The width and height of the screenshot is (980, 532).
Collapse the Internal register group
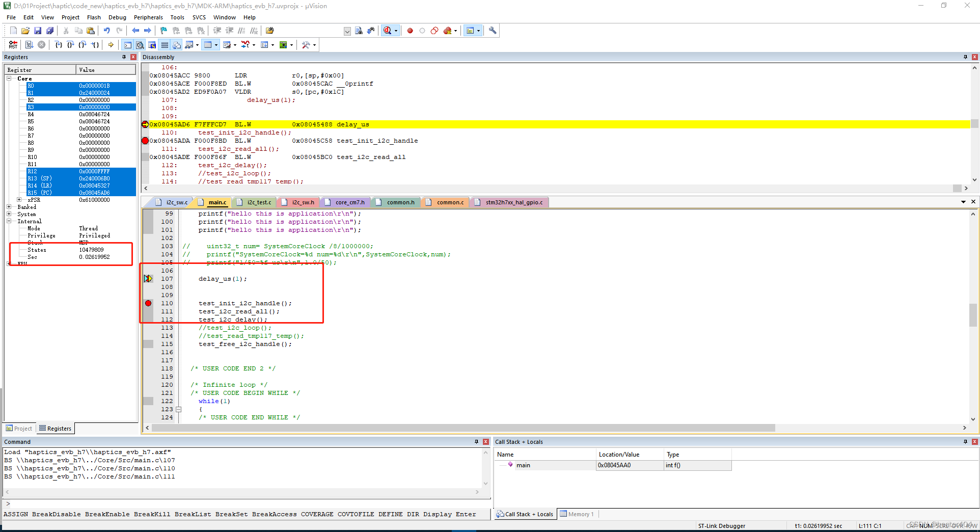9,221
